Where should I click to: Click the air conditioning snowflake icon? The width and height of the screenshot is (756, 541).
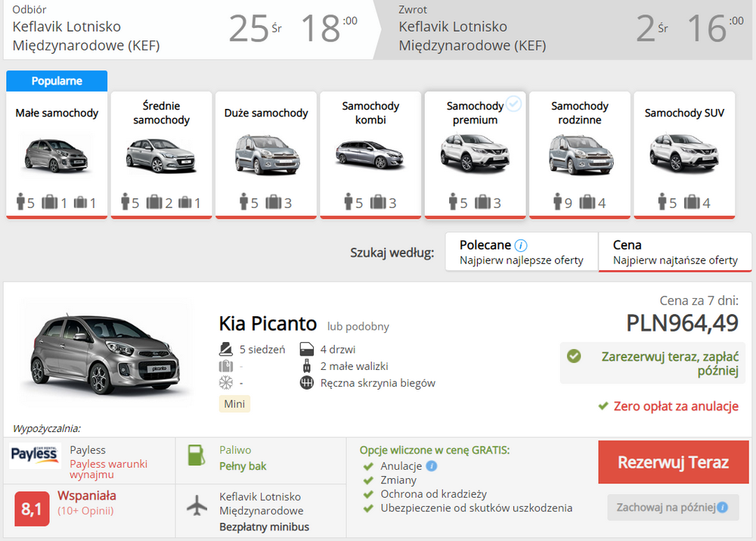[225, 383]
